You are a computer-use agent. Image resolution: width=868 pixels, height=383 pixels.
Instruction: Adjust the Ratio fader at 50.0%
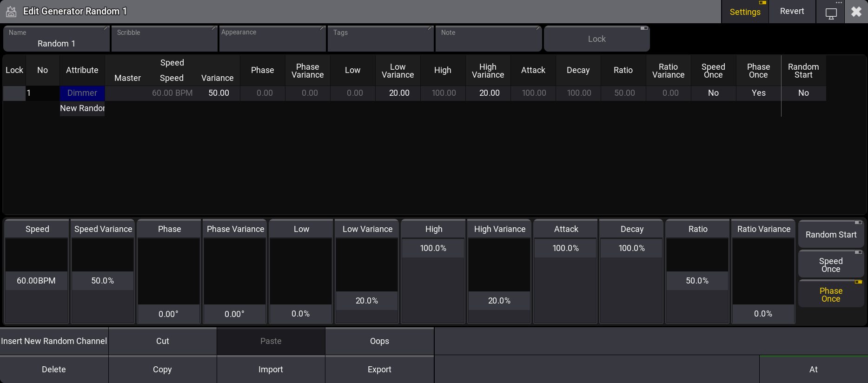click(697, 281)
